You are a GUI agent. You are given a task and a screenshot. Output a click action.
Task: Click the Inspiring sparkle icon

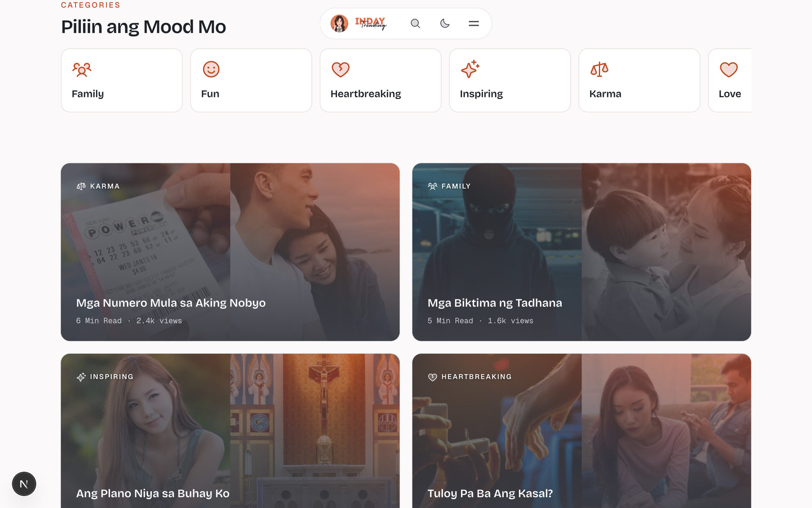click(470, 69)
